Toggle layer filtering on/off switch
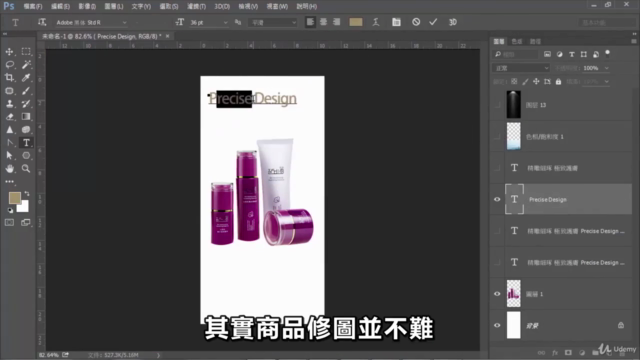The image size is (640, 360). [x=607, y=53]
